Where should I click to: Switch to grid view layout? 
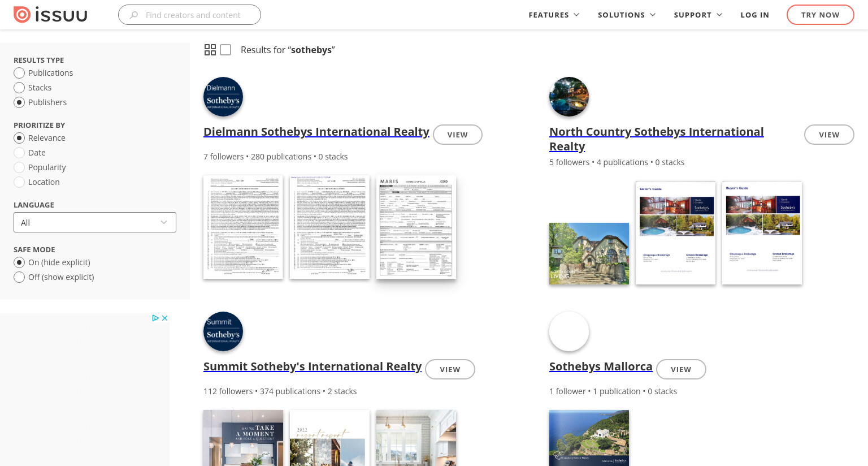pos(210,50)
